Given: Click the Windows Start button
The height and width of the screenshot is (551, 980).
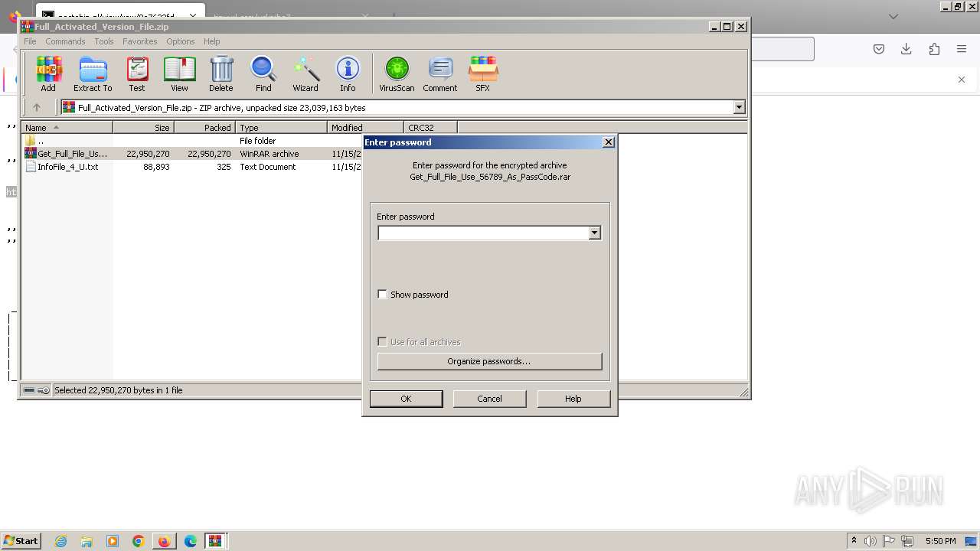Looking at the screenshot, I should 21,540.
